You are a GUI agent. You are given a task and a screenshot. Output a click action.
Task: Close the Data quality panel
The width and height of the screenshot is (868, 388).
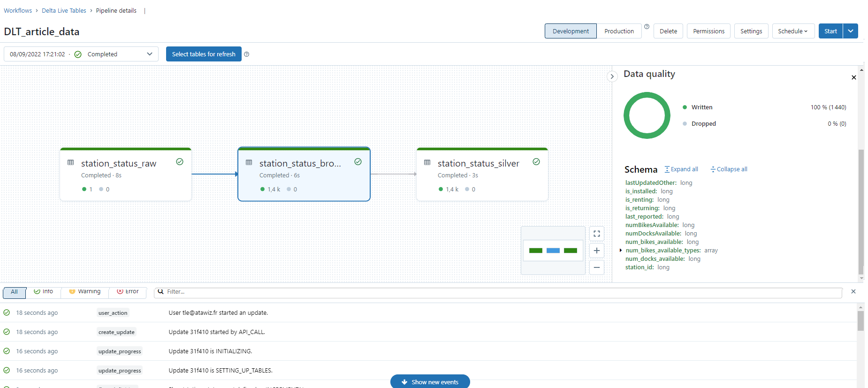pos(853,77)
